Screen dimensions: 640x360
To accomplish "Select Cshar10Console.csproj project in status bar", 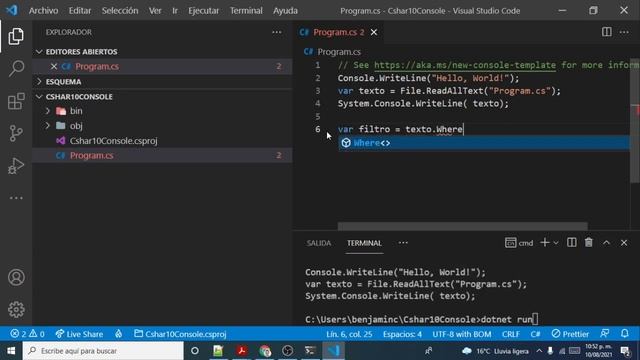I will click(180, 334).
